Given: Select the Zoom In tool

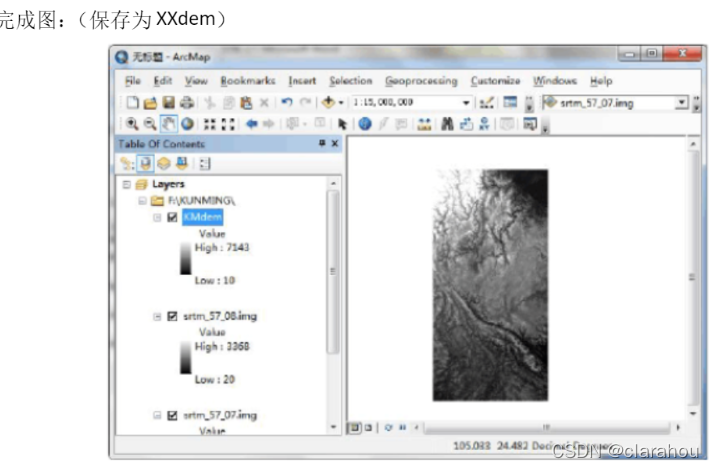Looking at the screenshot, I should coord(132,124).
